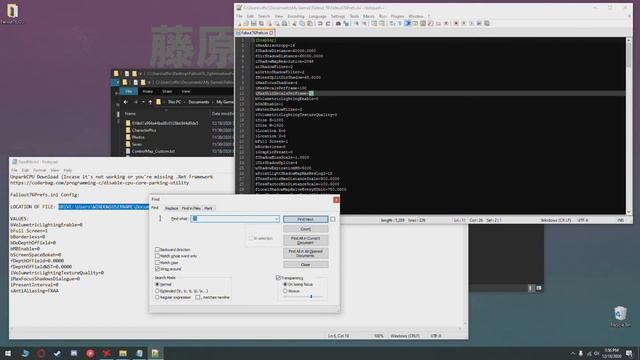The height and width of the screenshot is (360, 640).
Task: Enable Match case checkbox
Action: (x=157, y=262)
